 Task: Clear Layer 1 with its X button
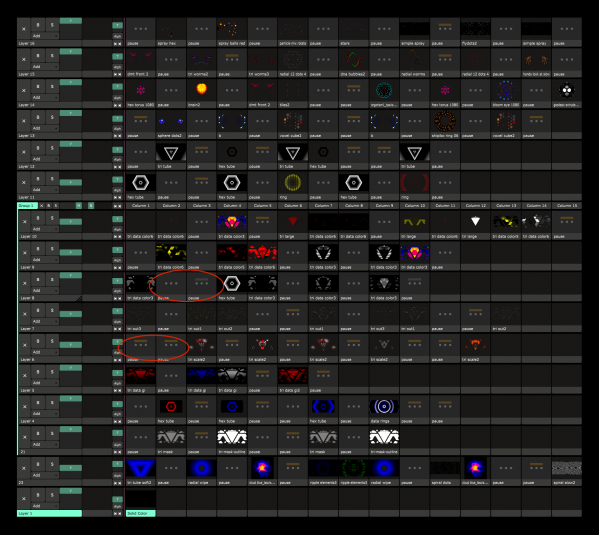pyautogui.click(x=24, y=499)
